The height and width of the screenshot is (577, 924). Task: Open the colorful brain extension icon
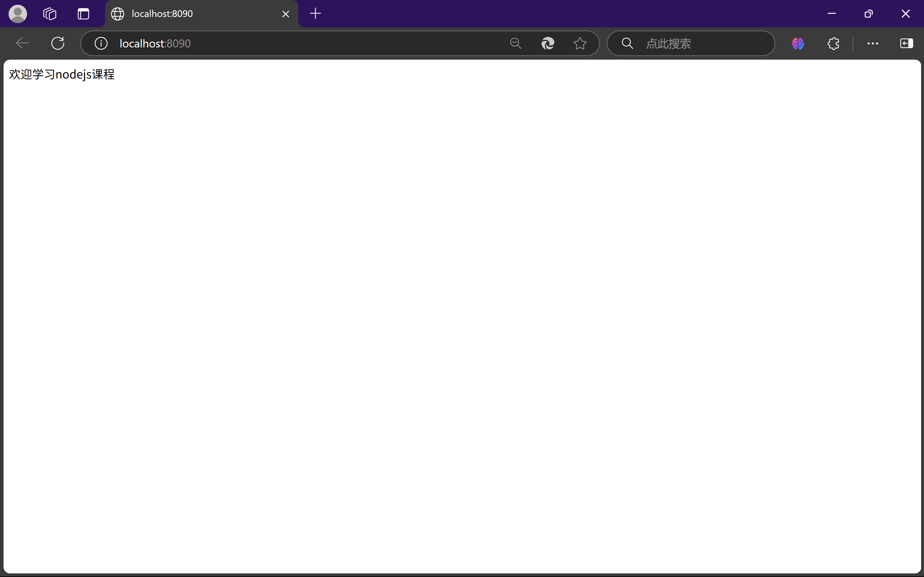[x=798, y=43]
